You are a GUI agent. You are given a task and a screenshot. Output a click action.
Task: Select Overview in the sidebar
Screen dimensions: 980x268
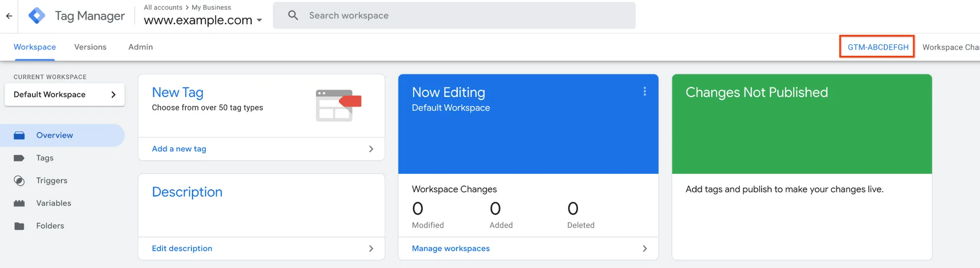coord(55,135)
